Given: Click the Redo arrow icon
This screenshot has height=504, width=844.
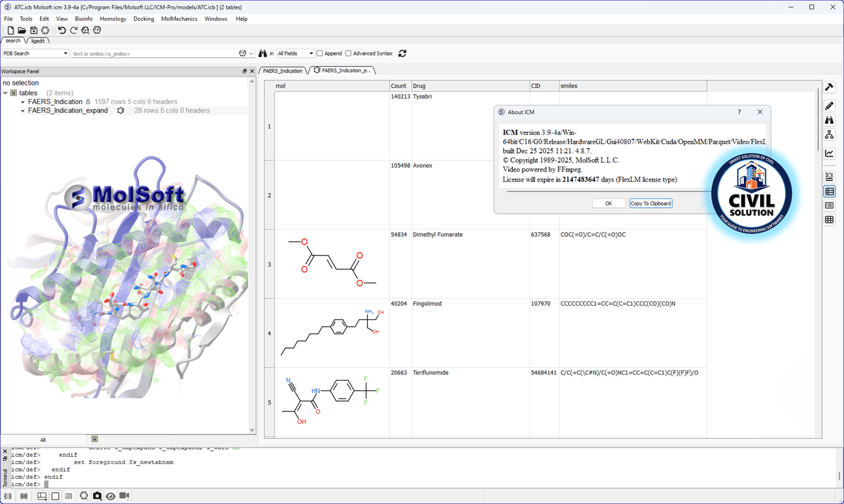Looking at the screenshot, I should tap(74, 30).
